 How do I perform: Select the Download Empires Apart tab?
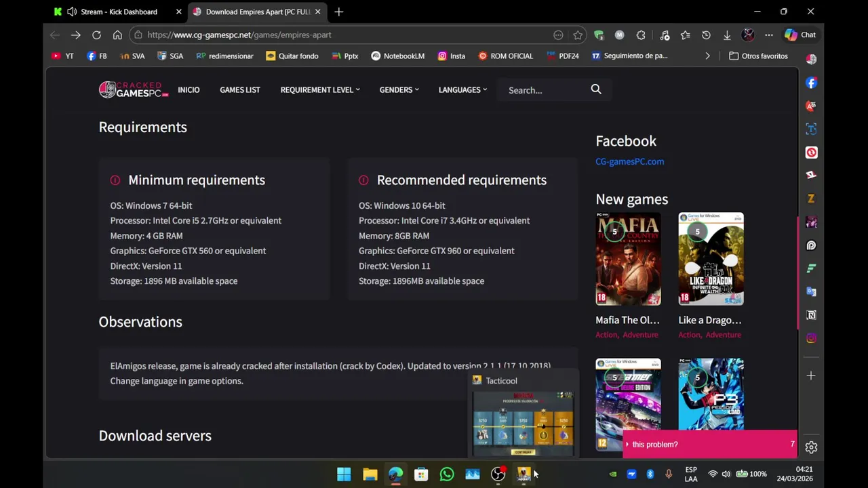(x=258, y=12)
